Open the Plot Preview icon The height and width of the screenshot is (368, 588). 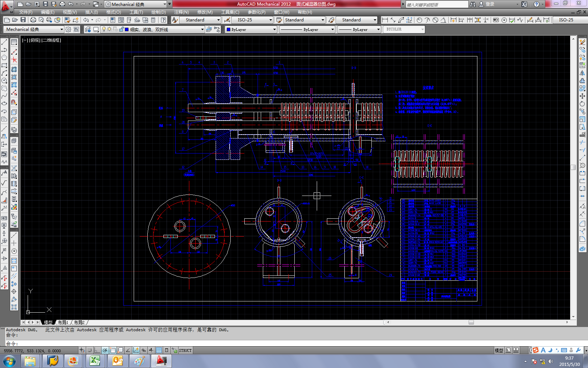coord(41,20)
